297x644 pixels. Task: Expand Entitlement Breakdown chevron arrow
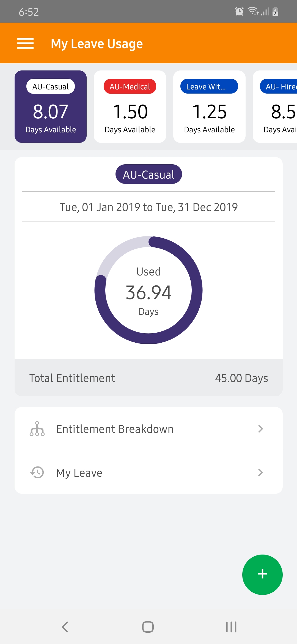260,429
